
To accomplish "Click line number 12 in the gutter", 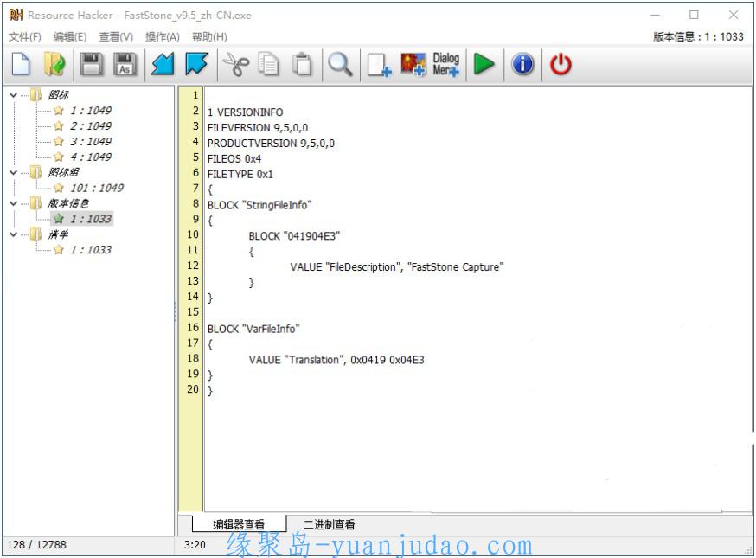I will [x=193, y=266].
